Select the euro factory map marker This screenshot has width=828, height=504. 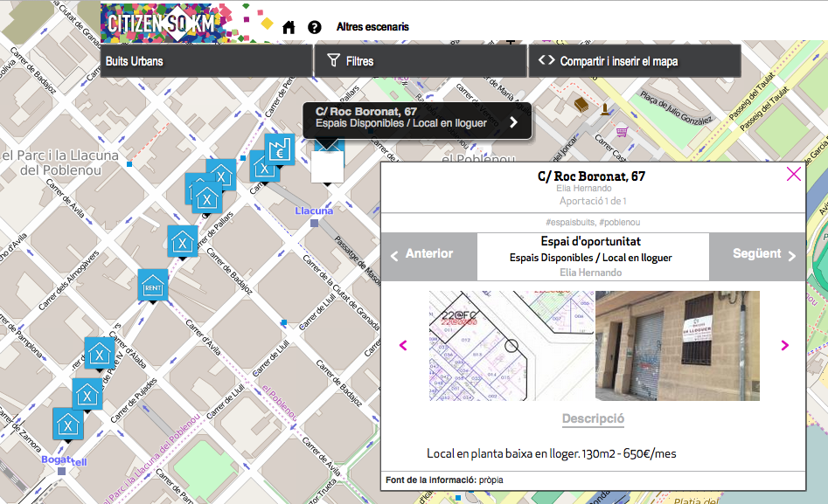(x=279, y=150)
